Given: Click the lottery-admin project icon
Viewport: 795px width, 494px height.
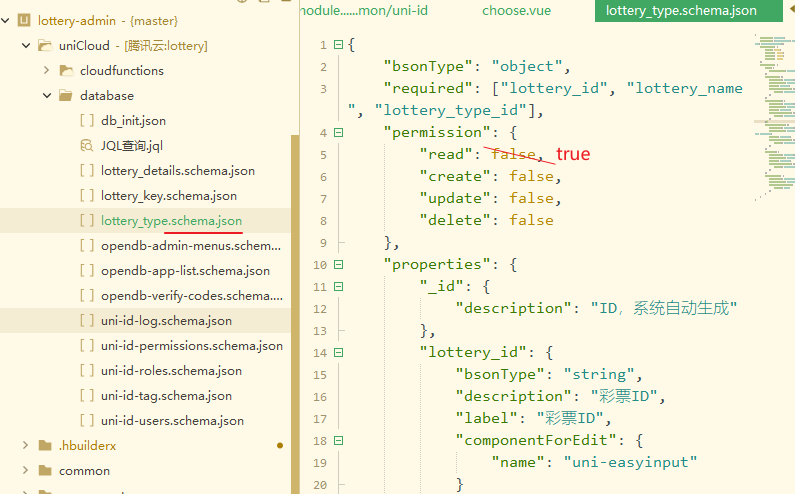Looking at the screenshot, I should 24,20.
